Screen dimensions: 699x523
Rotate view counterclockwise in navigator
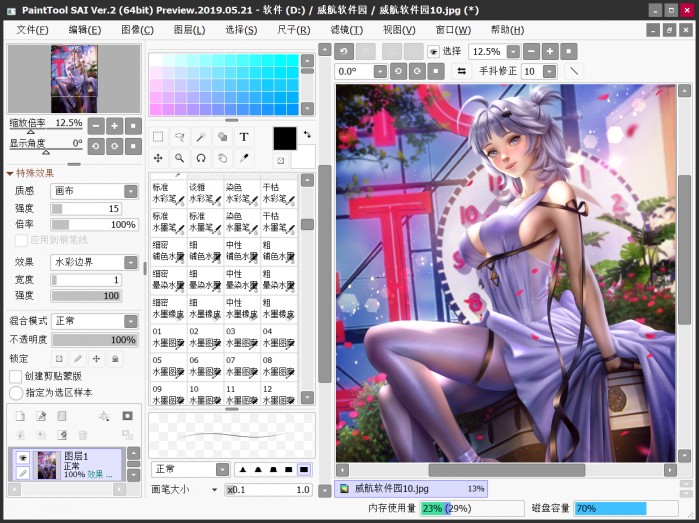[96, 146]
